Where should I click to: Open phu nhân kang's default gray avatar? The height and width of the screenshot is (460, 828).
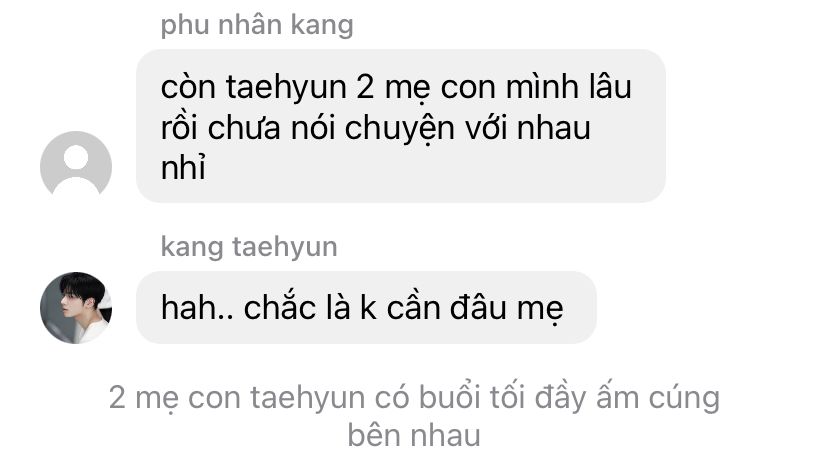tap(76, 166)
